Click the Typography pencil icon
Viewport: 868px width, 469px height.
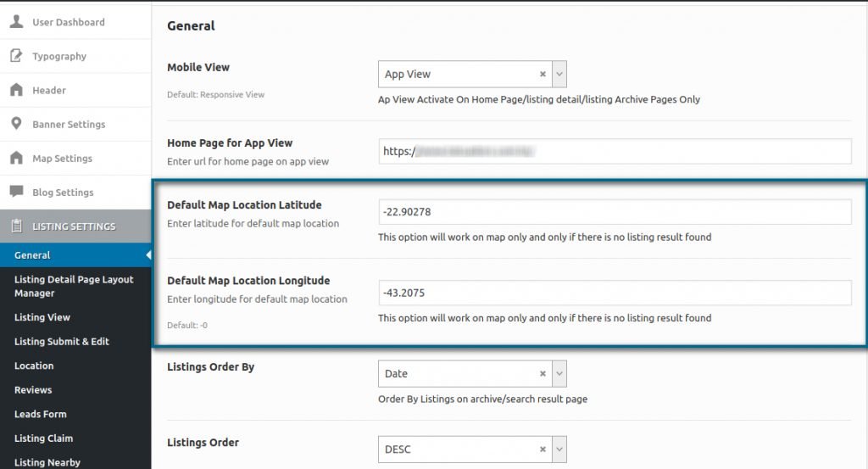pyautogui.click(x=17, y=56)
